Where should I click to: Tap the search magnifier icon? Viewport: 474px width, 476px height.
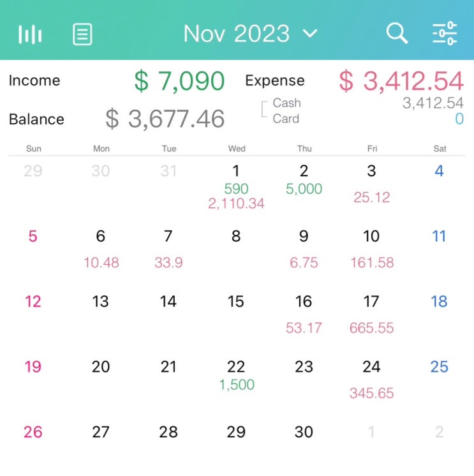click(397, 33)
